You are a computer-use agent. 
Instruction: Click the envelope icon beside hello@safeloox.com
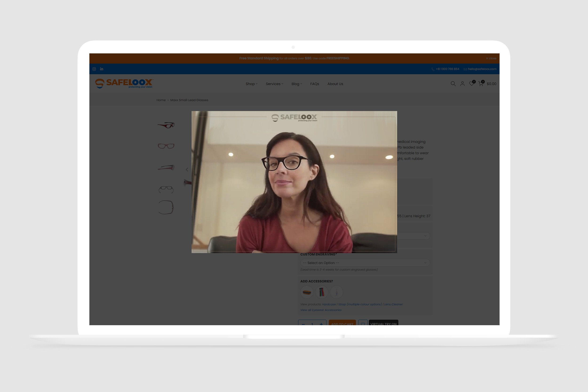465,69
